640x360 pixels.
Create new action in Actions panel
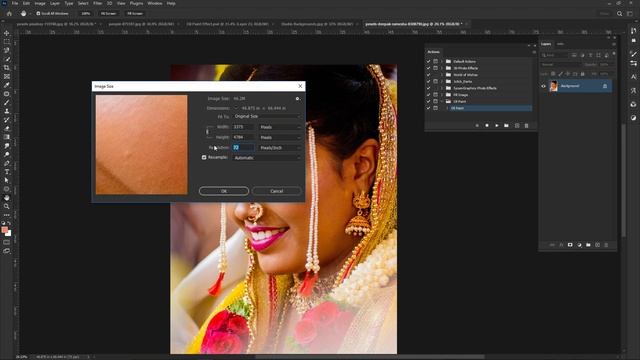[x=517, y=126]
